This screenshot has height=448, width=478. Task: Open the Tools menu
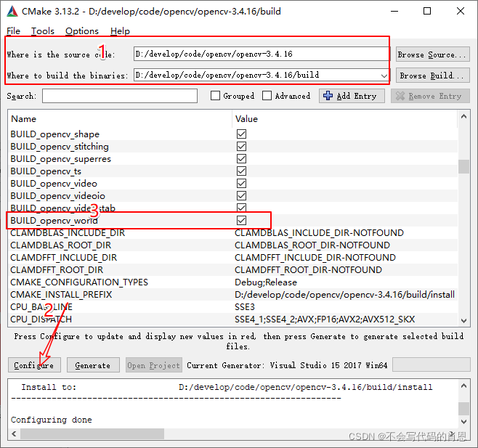pos(43,30)
